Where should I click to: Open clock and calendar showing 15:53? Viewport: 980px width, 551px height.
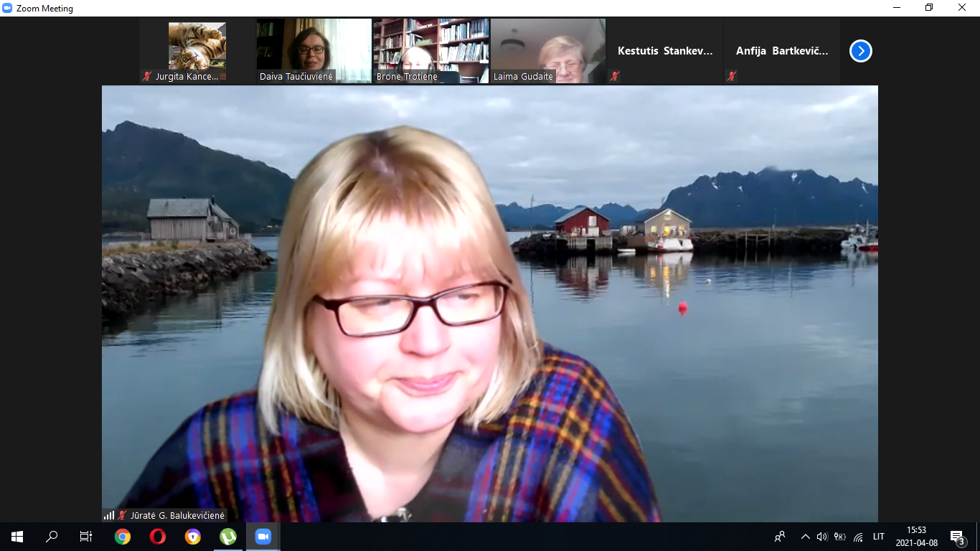(x=917, y=537)
